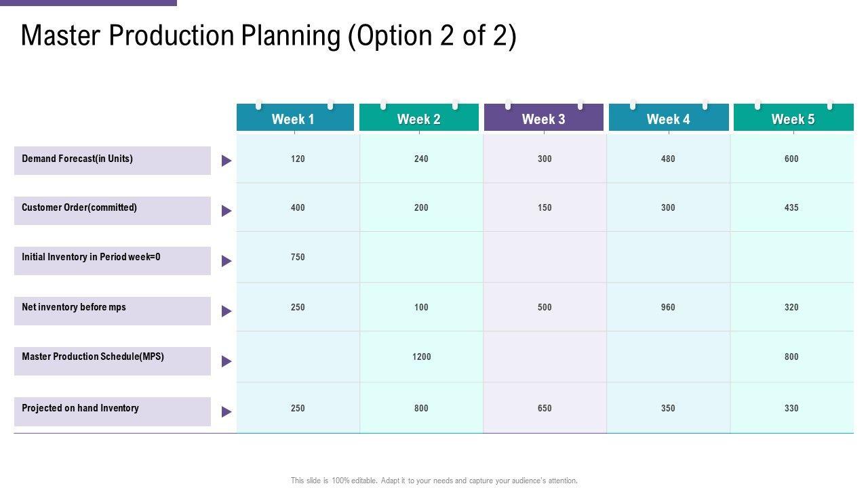The height and width of the screenshot is (488, 868).
Task: Click the Customer Order(committed) label
Action: (x=79, y=207)
